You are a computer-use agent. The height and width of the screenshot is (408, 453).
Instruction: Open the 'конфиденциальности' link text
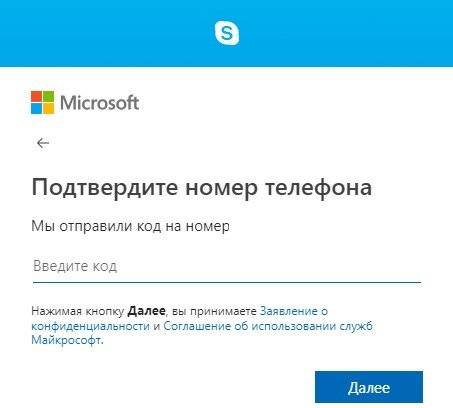tap(90, 326)
